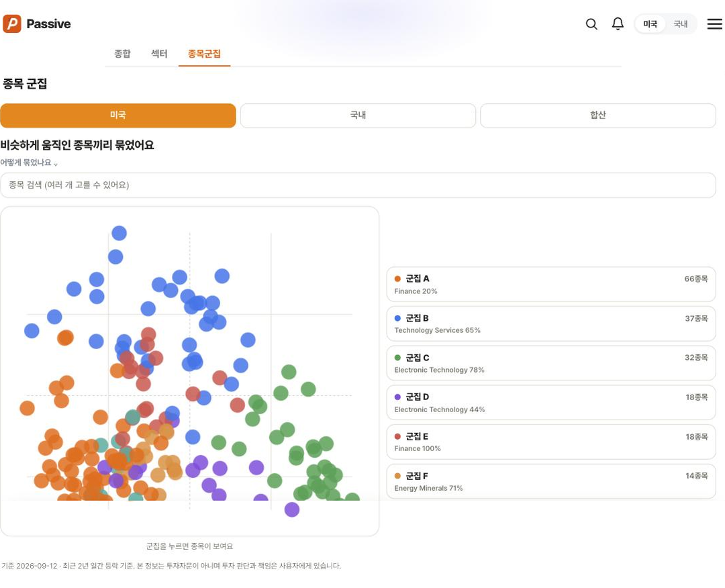Select the wide 국내 segment button
This screenshot has width=725, height=588.
[x=358, y=115]
